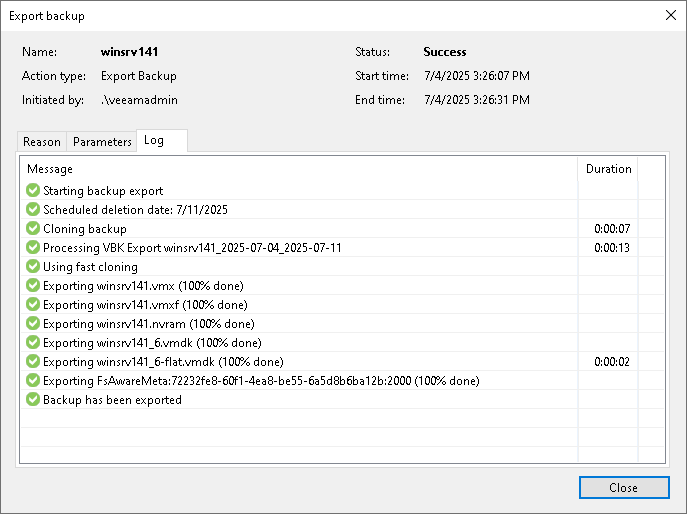Click check icon for winsrv141.vmx export

click(33, 286)
